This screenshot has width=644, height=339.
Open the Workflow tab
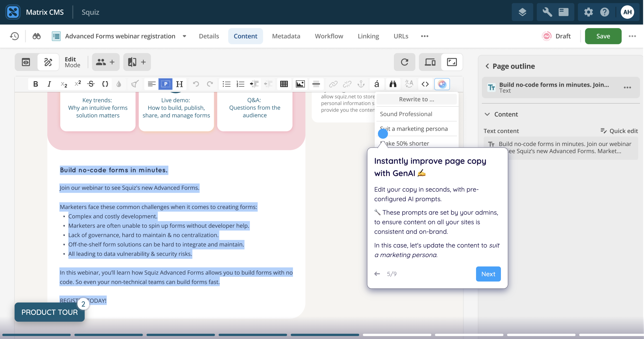(x=329, y=36)
